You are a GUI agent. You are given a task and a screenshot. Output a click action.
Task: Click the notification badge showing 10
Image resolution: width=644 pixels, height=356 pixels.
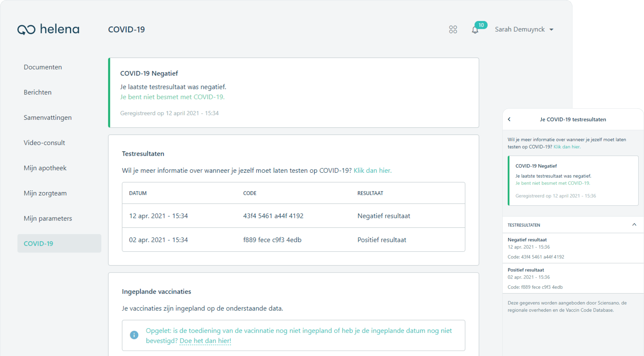tap(481, 25)
